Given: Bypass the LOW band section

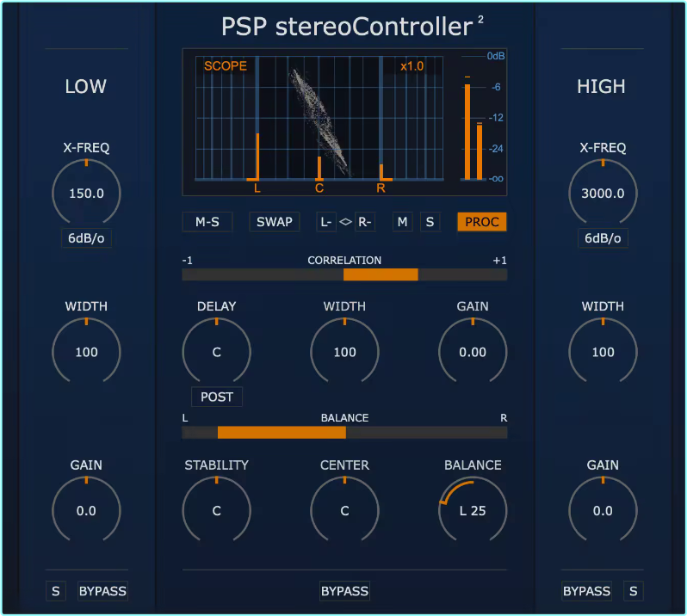Looking at the screenshot, I should coord(102,591).
